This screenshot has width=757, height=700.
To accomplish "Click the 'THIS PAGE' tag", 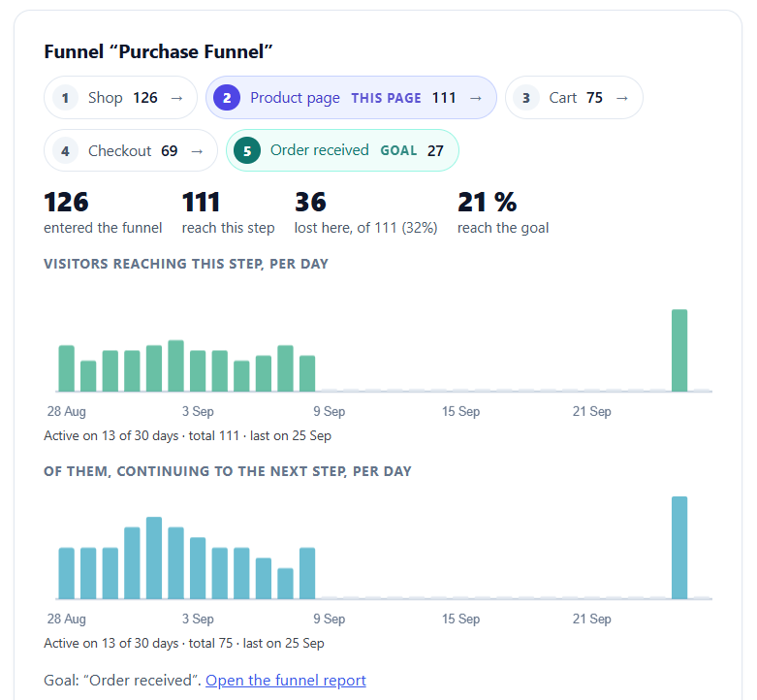I will pos(386,98).
